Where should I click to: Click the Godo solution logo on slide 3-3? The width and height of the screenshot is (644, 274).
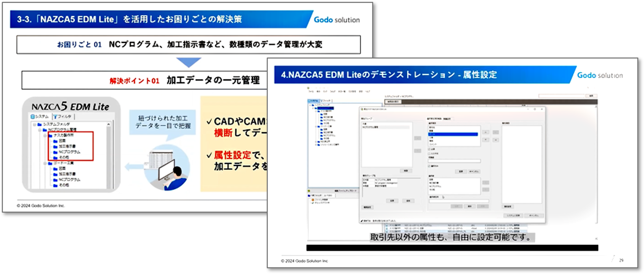click(x=337, y=20)
